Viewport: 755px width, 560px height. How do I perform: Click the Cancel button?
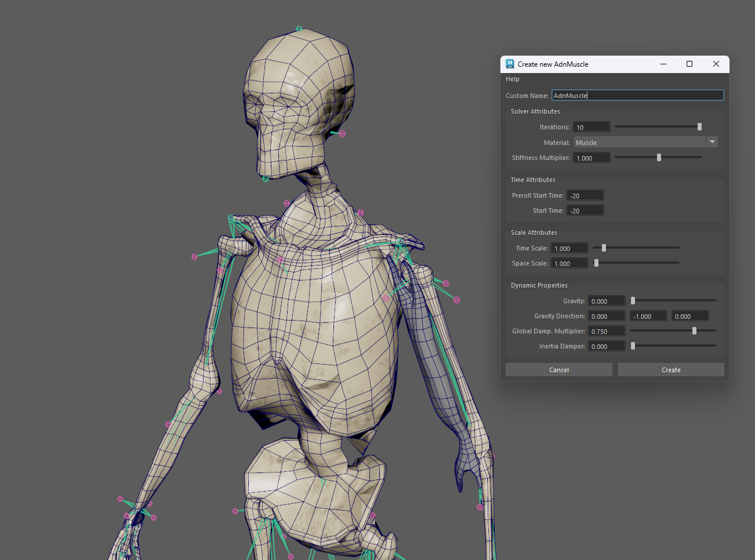coord(558,369)
